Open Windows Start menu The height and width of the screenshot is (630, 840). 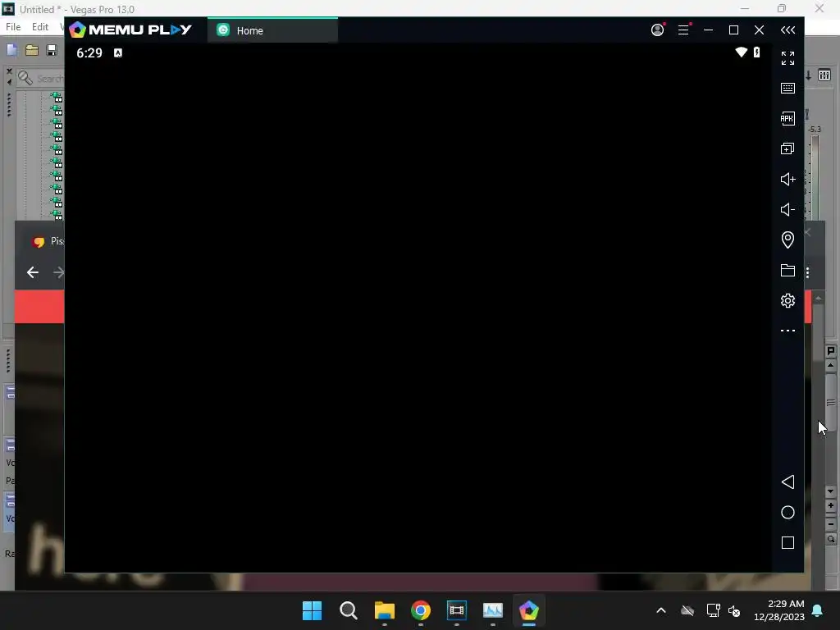[313, 610]
